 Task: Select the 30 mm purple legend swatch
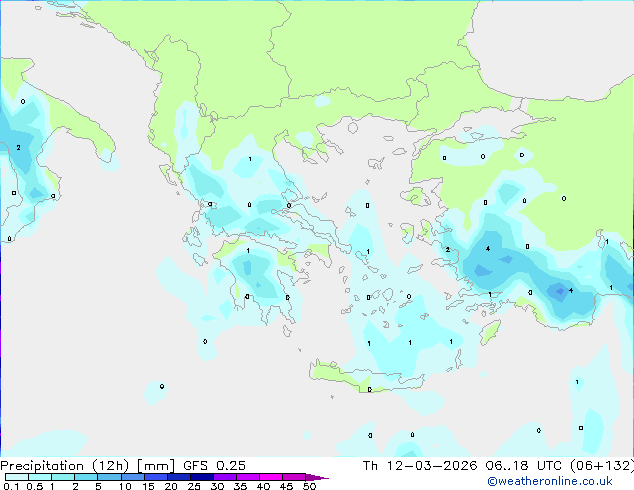coord(224,477)
